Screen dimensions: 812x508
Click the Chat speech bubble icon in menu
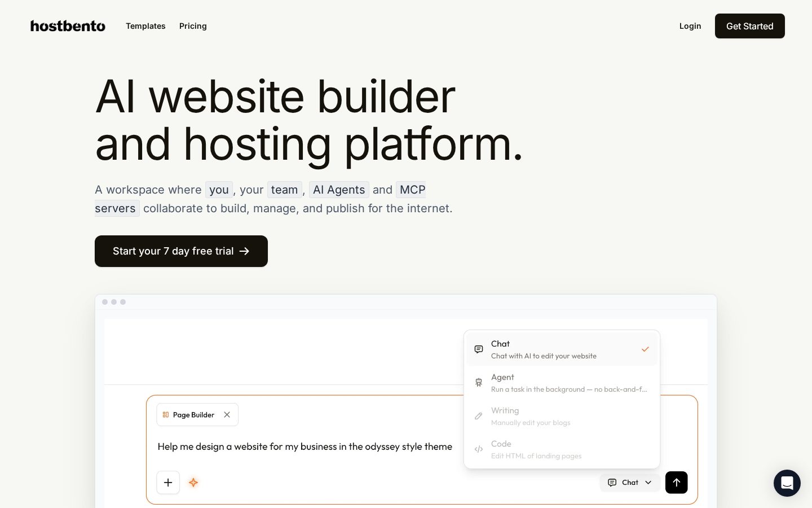tap(479, 349)
